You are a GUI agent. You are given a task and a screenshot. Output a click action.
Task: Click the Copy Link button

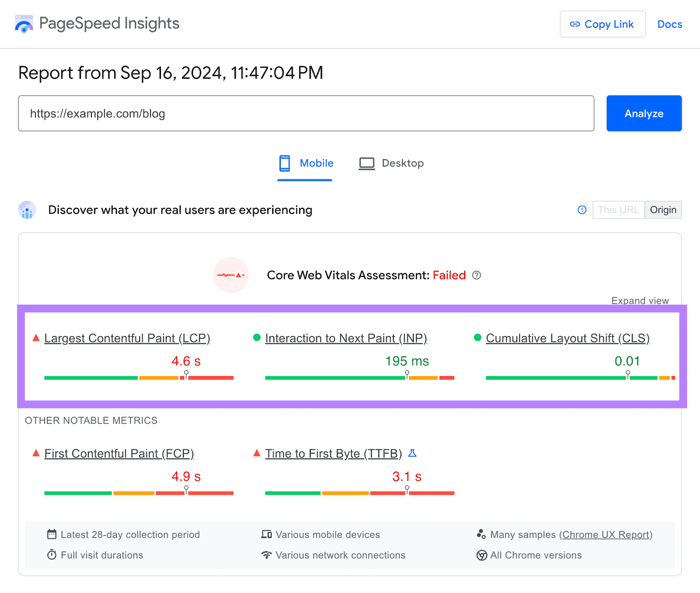(x=602, y=24)
